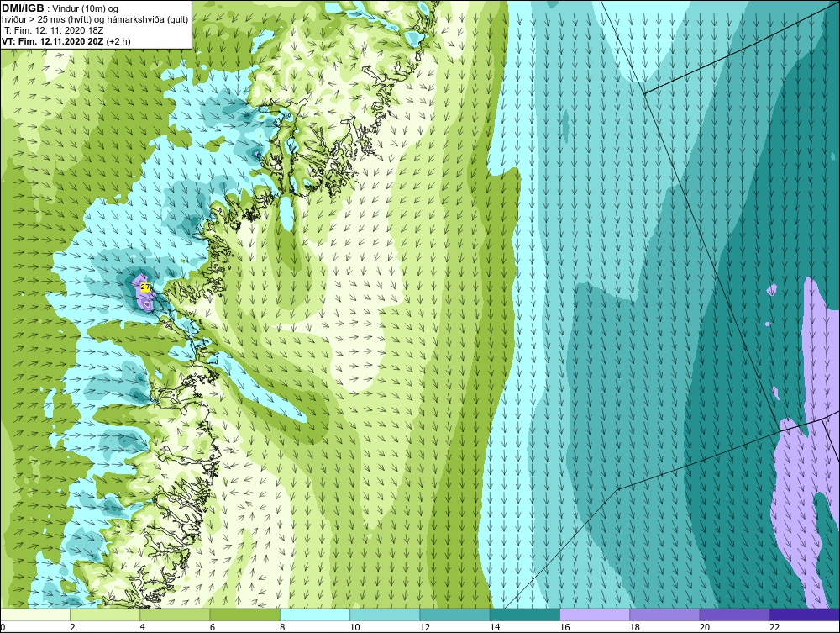Click the legend scale value 22
The width and height of the screenshot is (840, 633).
[x=774, y=628]
